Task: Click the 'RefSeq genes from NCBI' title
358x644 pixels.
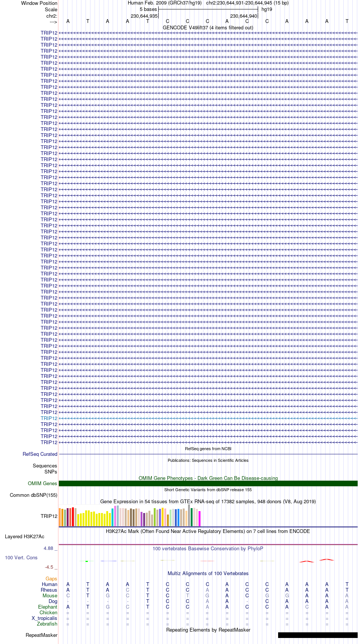Action: [x=208, y=449]
